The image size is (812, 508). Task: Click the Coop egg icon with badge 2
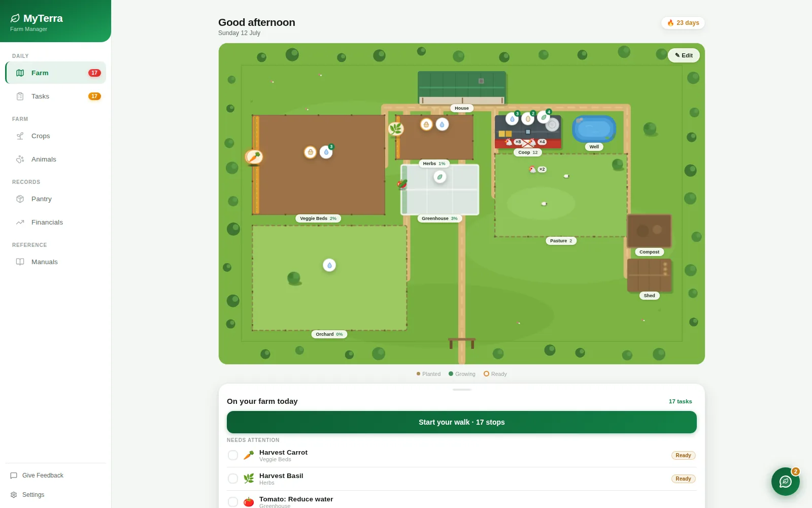click(x=528, y=119)
